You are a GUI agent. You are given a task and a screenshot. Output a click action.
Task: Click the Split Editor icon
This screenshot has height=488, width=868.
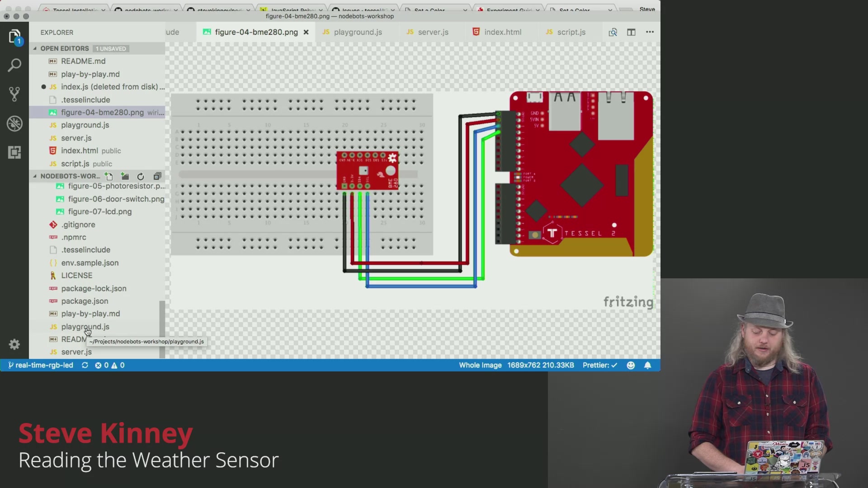pyautogui.click(x=631, y=32)
